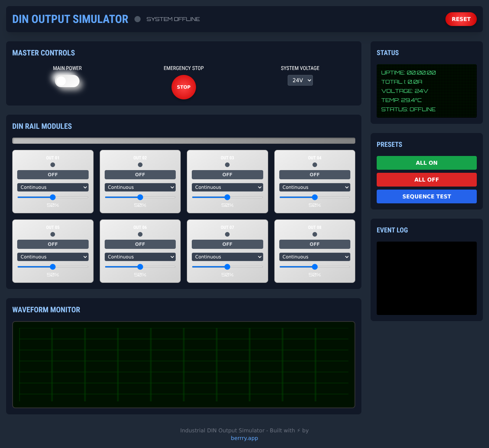Open the Continuous mode dropdown on OUT 03
489x448 pixels.
point(227,187)
